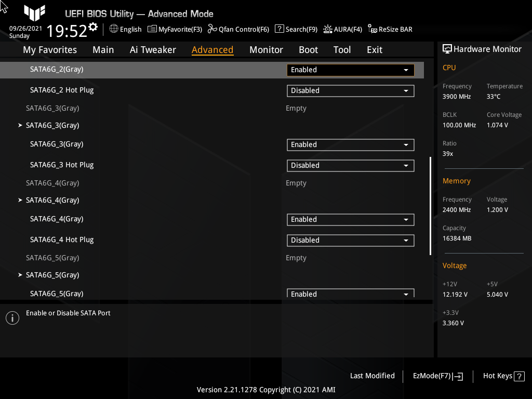Open the Boot menu tab
This screenshot has width=532, height=399.
coord(308,49)
